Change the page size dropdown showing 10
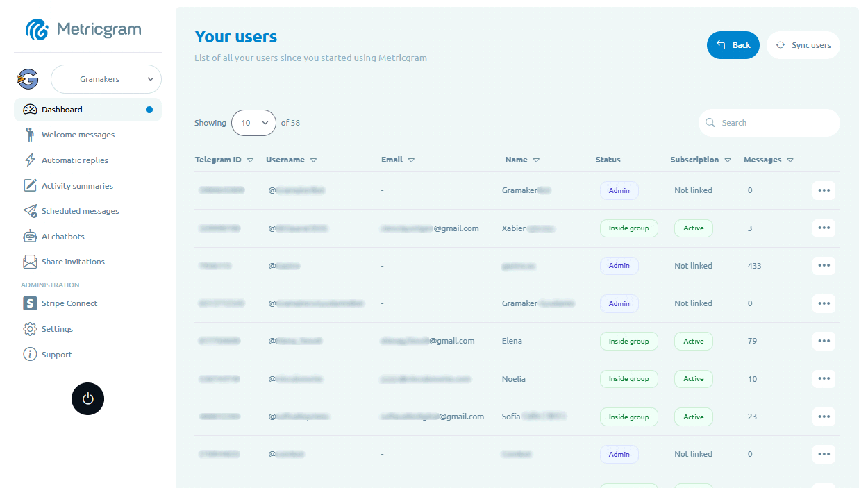 point(253,123)
